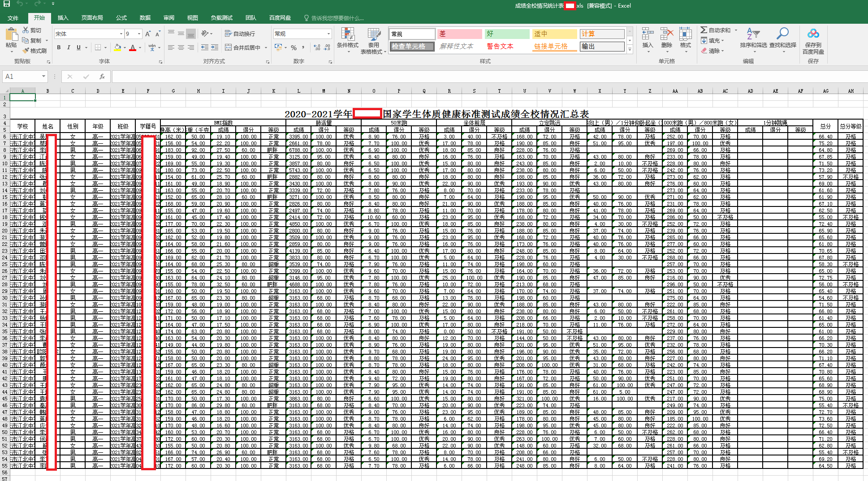Switch to 视图 (View) tab

(193, 18)
